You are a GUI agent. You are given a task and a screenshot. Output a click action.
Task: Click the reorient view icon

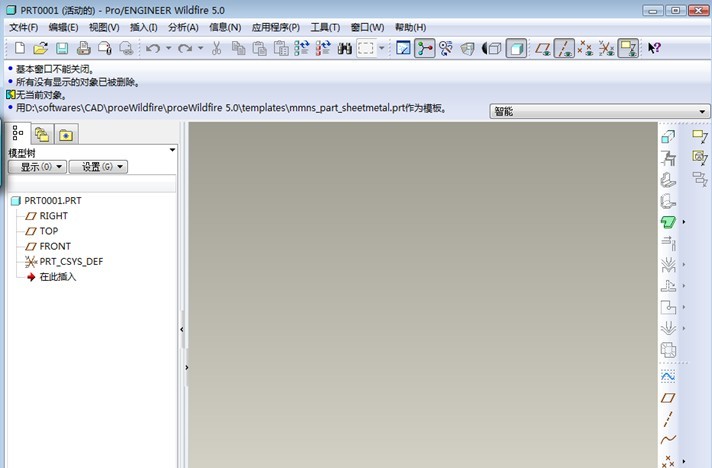446,48
